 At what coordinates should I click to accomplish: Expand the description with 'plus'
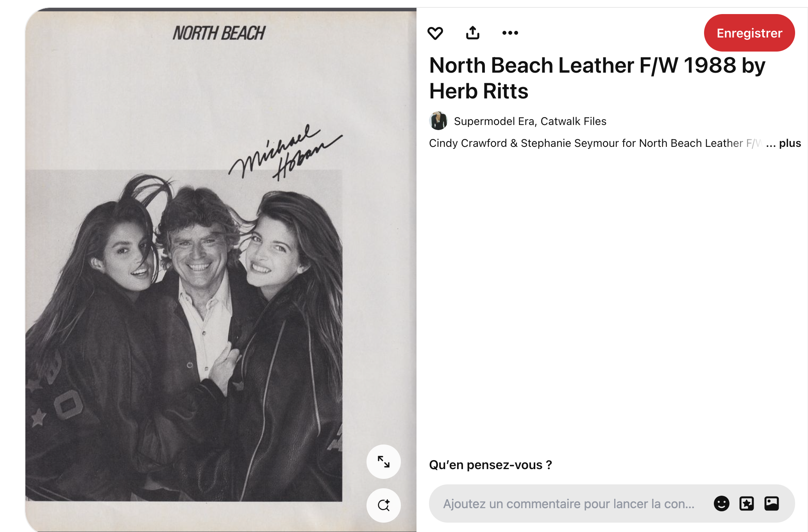click(790, 143)
